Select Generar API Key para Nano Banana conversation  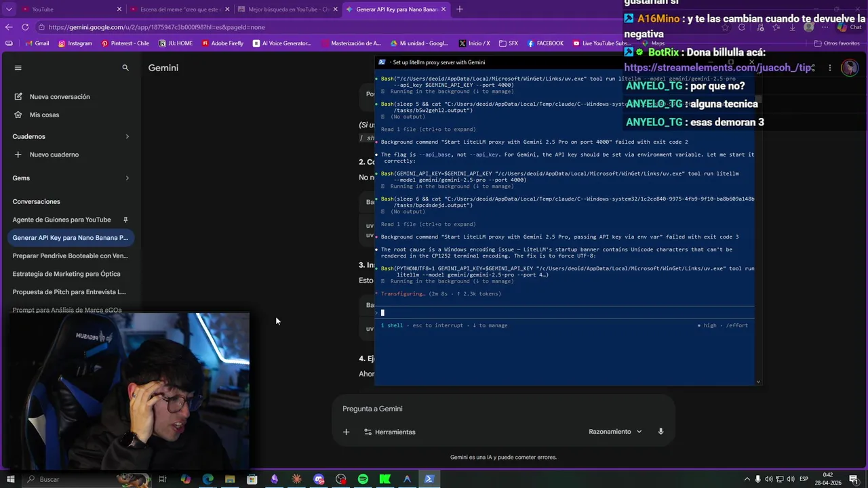coord(71,238)
